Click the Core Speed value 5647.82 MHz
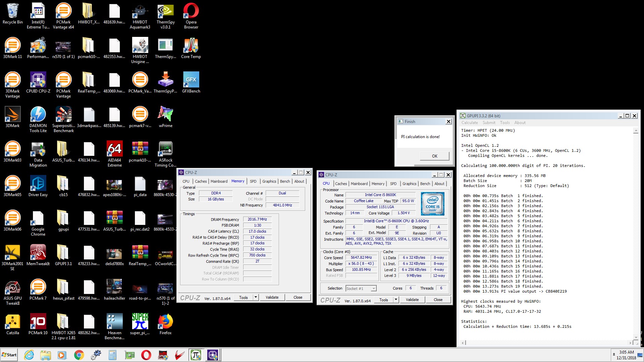 (361, 257)
